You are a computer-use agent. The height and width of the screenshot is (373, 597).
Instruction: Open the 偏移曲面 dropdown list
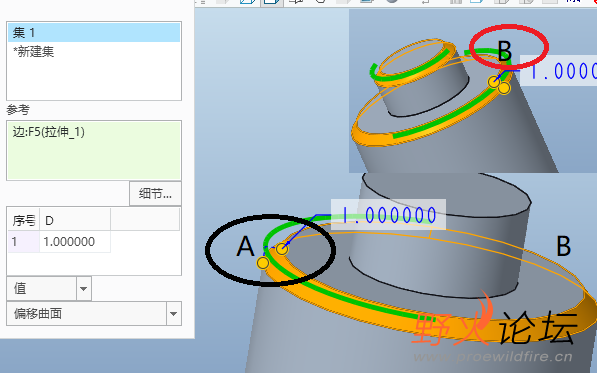(173, 314)
